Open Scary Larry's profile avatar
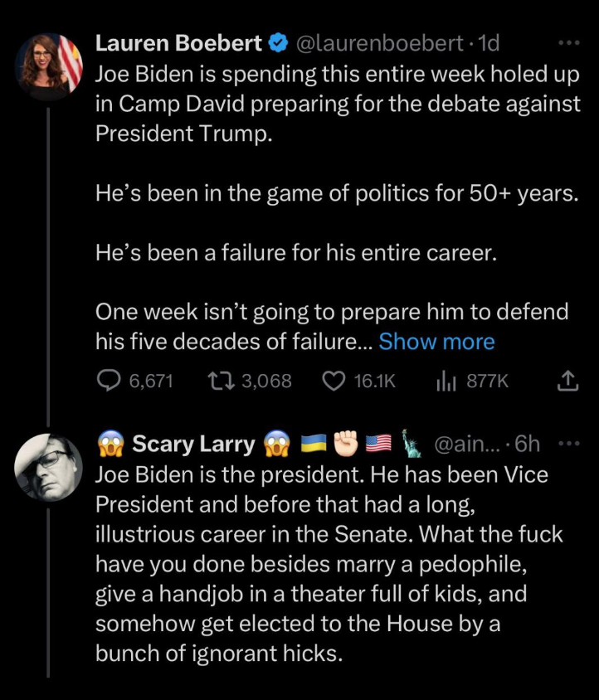This screenshot has height=700, width=599. (x=49, y=466)
